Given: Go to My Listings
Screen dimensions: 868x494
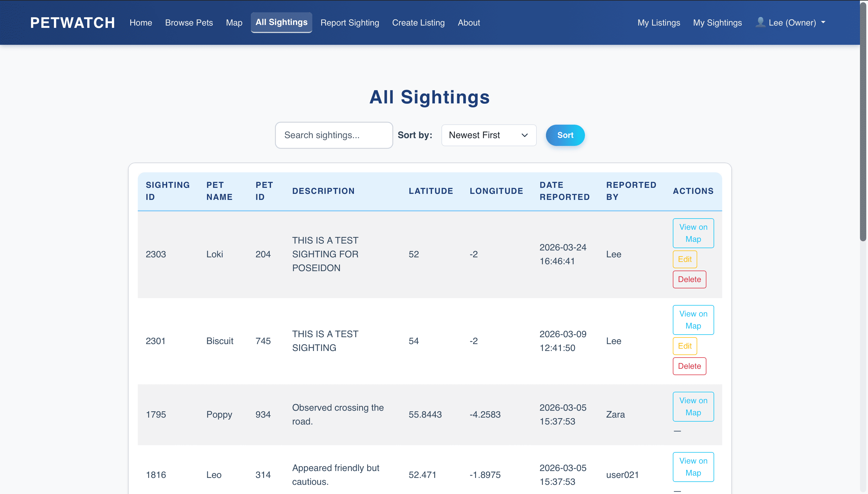Looking at the screenshot, I should 658,23.
